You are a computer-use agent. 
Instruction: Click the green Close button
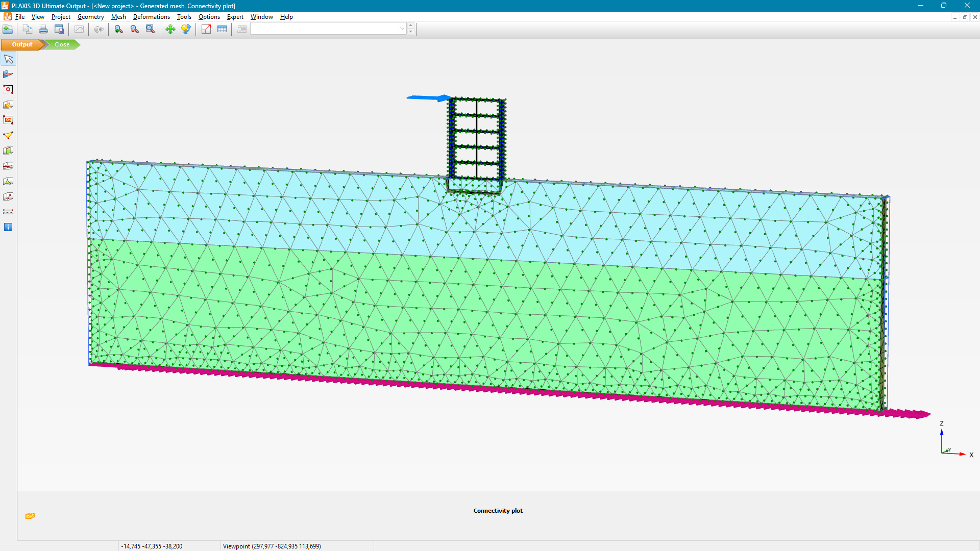[x=62, y=44]
